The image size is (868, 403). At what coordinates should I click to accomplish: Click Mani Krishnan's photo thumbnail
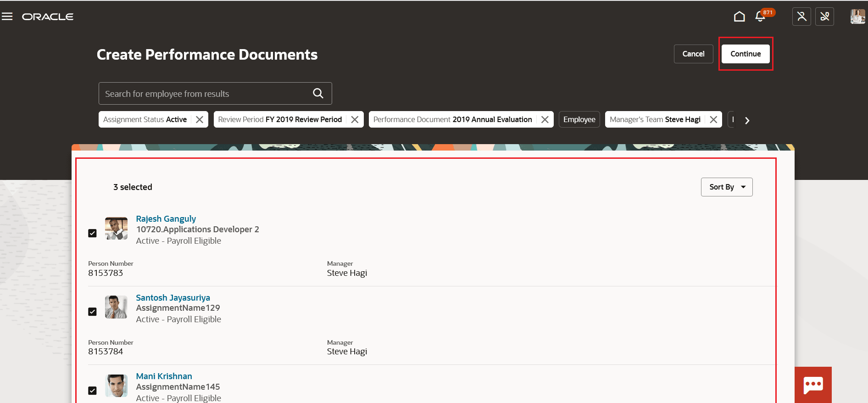pyautogui.click(x=116, y=386)
